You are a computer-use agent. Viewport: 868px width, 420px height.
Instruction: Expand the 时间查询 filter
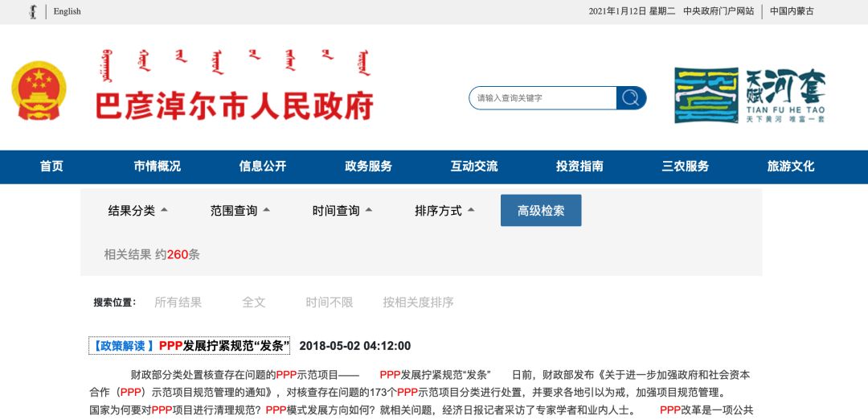coord(342,211)
